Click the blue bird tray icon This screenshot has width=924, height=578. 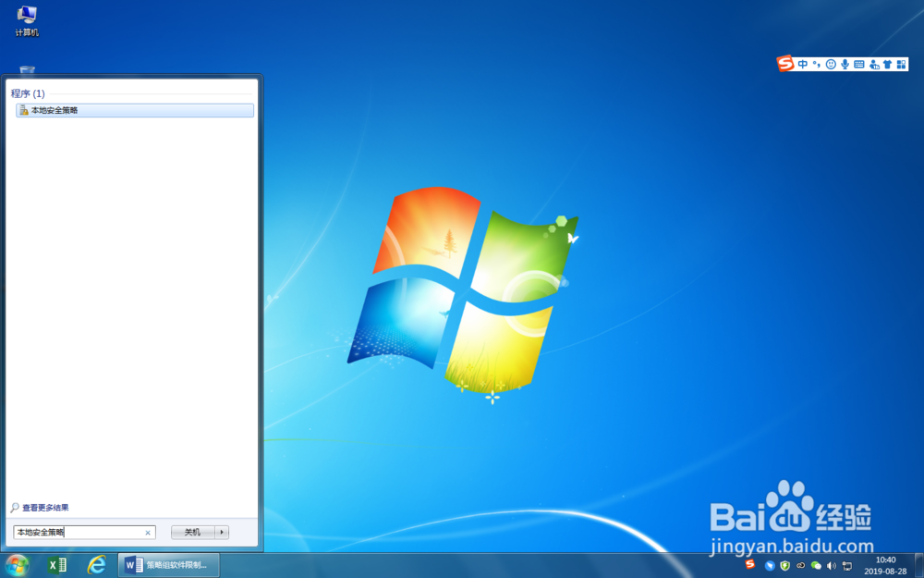pos(770,566)
